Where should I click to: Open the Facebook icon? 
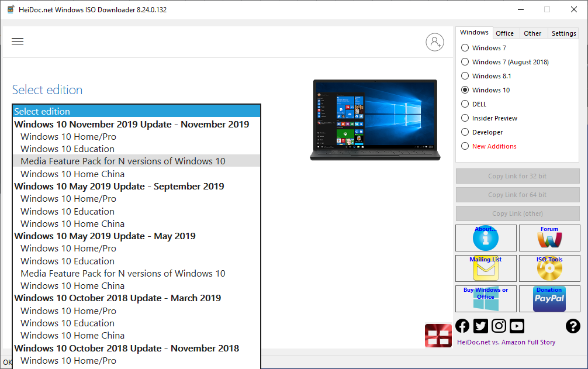pos(462,326)
